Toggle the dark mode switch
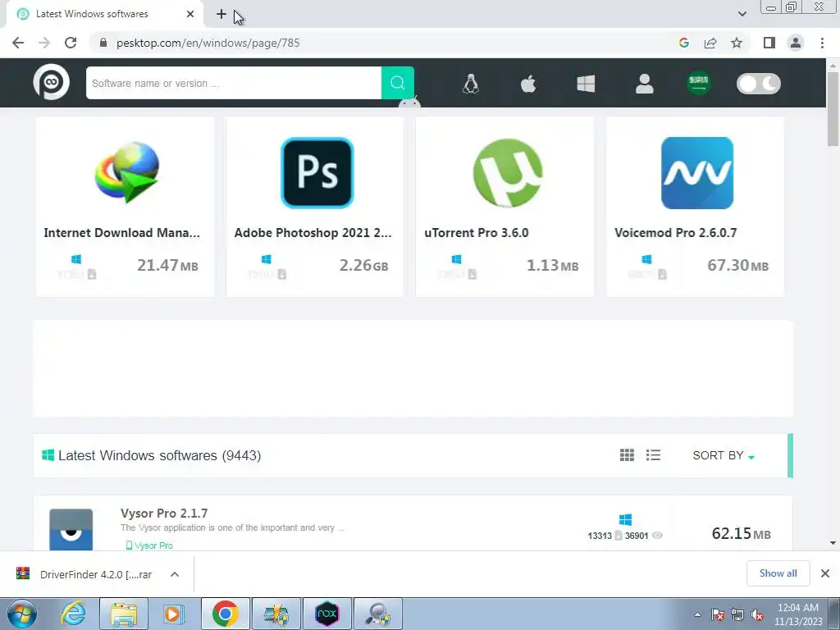Screen dimensions: 840x630 759,84
